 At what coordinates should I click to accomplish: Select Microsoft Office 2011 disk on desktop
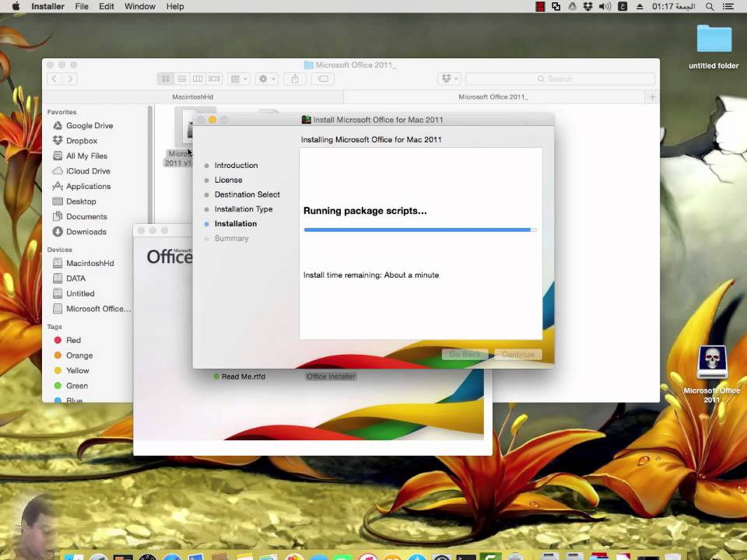click(712, 374)
